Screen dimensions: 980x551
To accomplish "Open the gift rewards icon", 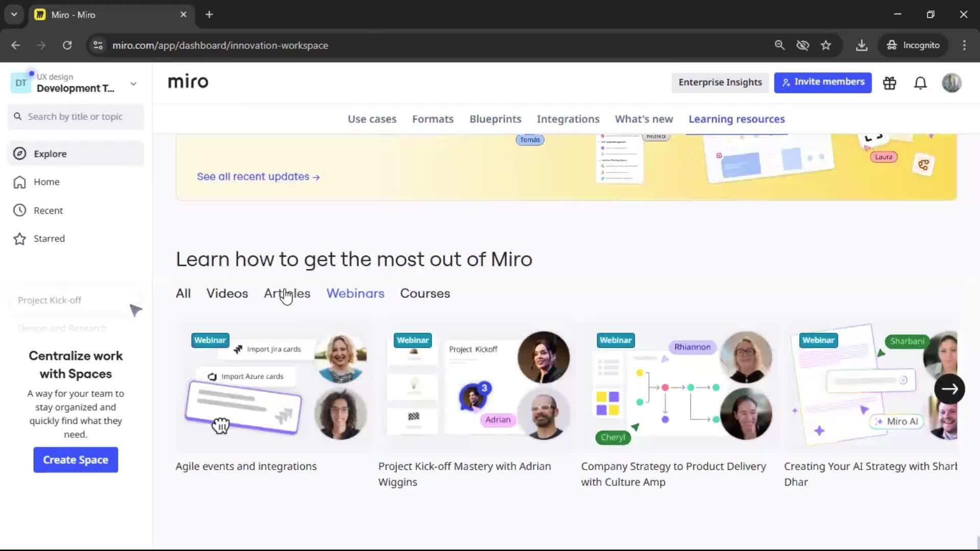I will click(890, 83).
